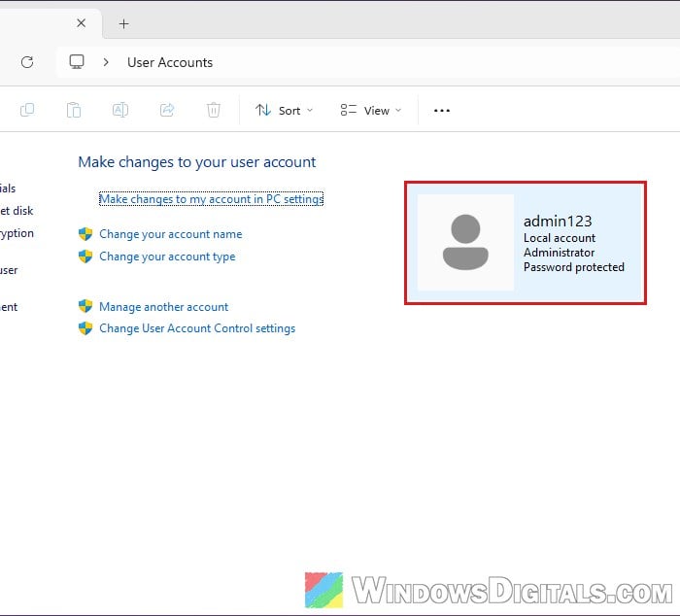
Task: Click the computer icon in address bar
Action: [x=77, y=61]
